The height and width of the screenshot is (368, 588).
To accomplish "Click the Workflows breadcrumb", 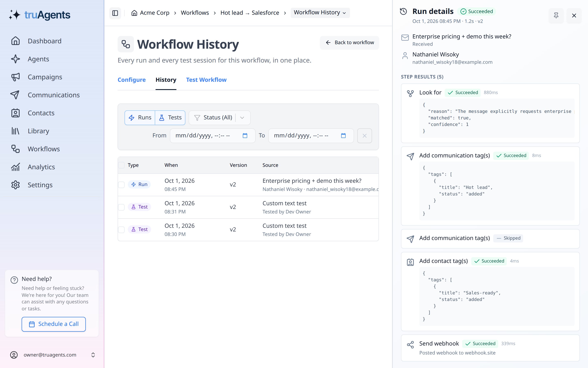I will coord(195,13).
